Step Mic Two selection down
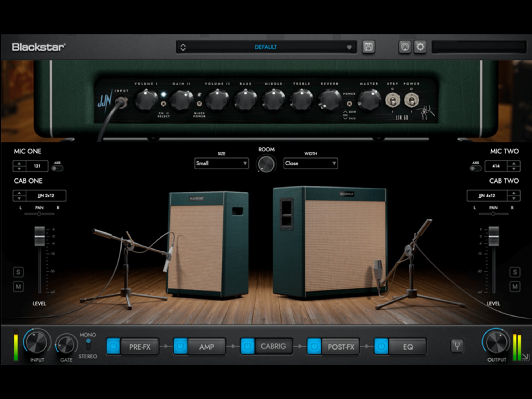 (x=514, y=169)
